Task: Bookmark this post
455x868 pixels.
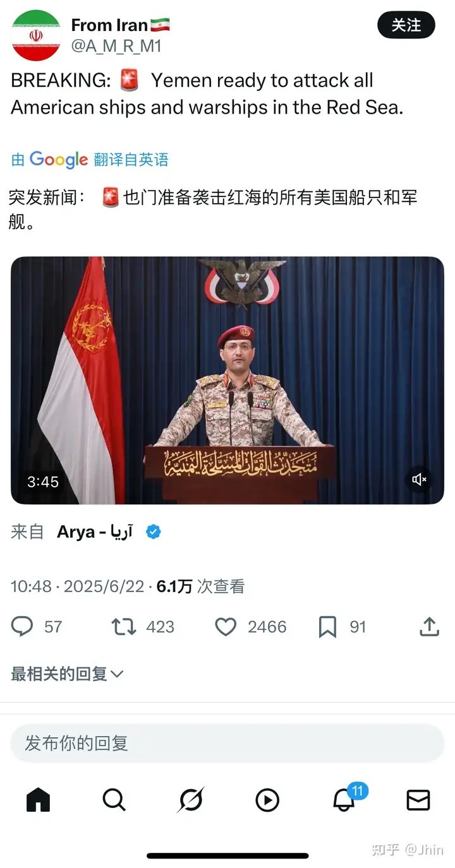Action: click(327, 627)
